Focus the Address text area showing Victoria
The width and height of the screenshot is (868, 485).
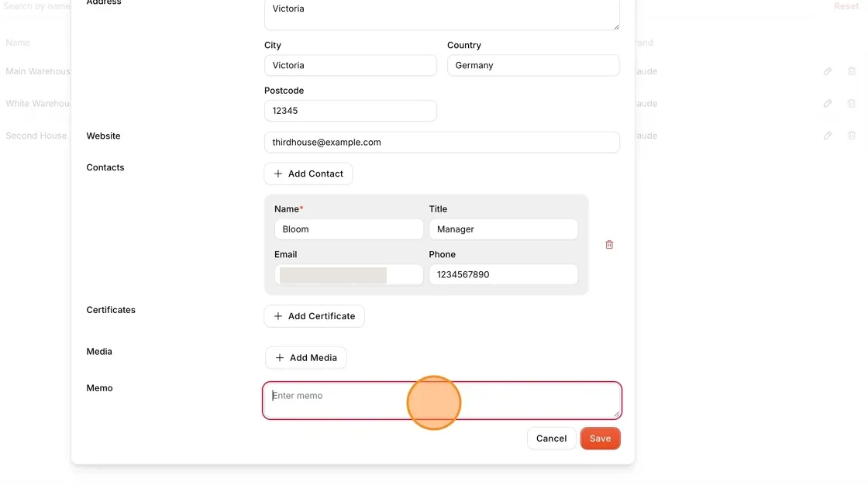442,13
